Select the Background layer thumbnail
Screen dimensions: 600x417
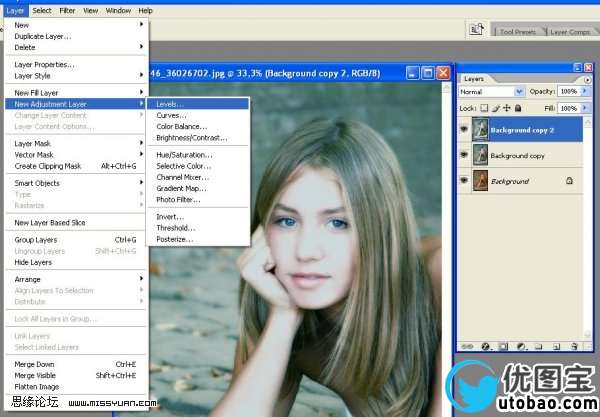480,180
